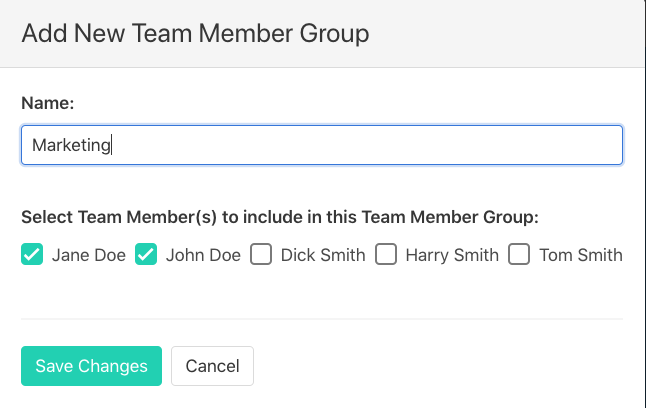Viewport: 646px width, 408px height.
Task: Click the "Select Team Member(s)" instruction text
Action: tap(279, 217)
